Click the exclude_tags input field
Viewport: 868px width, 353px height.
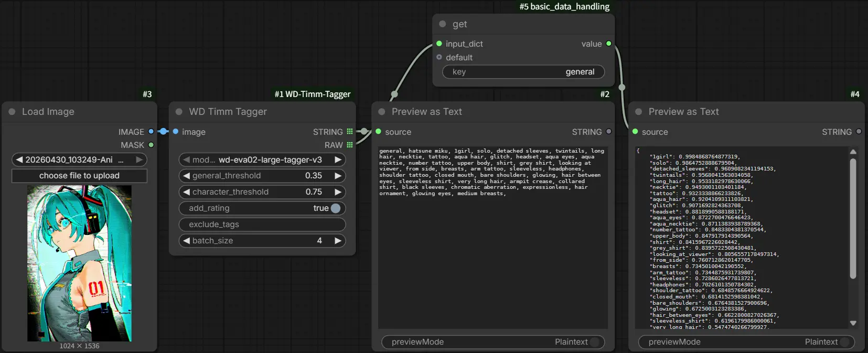(x=262, y=224)
